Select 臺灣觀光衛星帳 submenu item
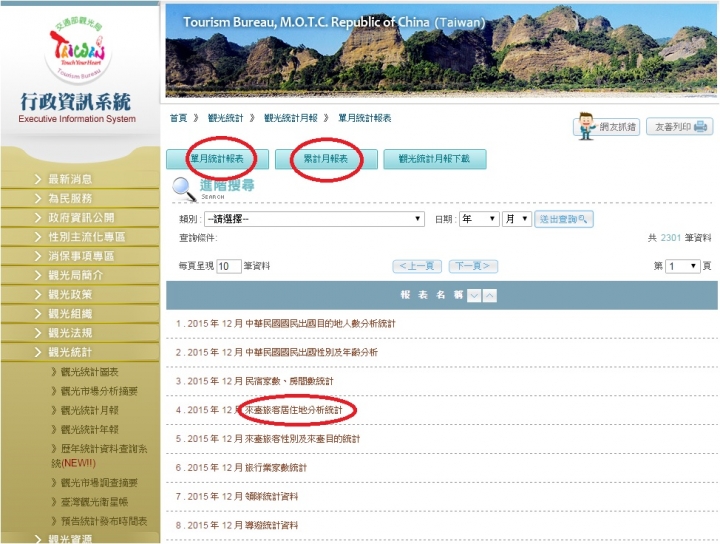 tap(94, 502)
